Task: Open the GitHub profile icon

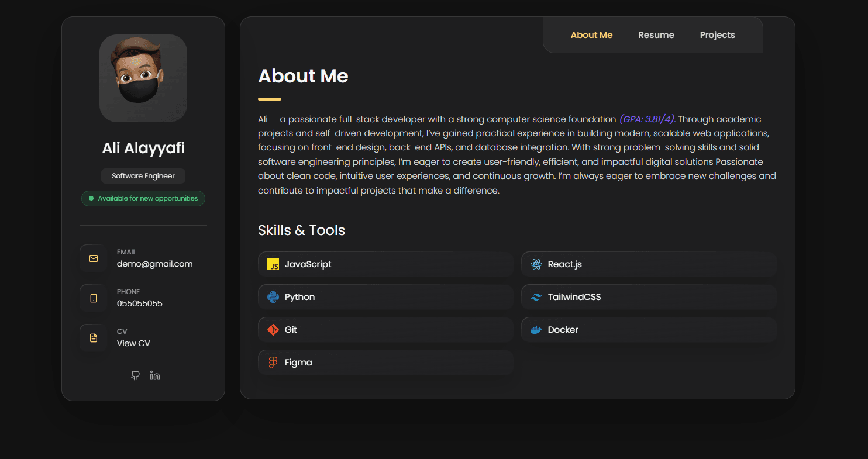Action: click(135, 375)
